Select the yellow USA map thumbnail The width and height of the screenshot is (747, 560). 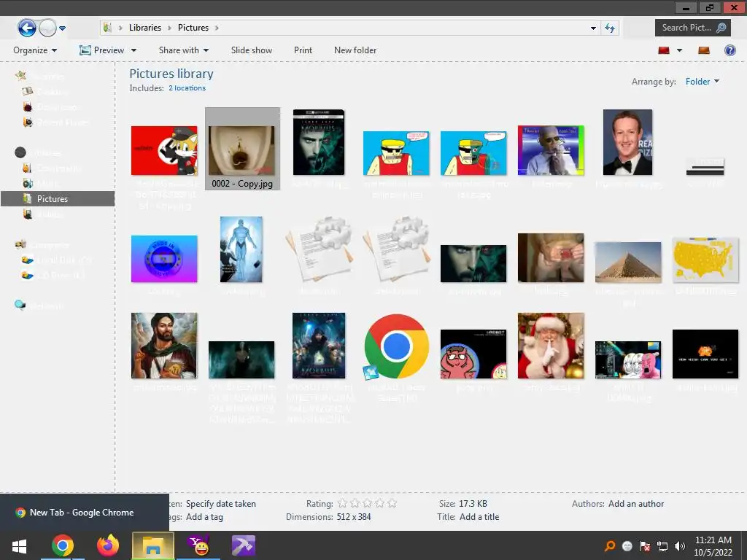(x=705, y=260)
